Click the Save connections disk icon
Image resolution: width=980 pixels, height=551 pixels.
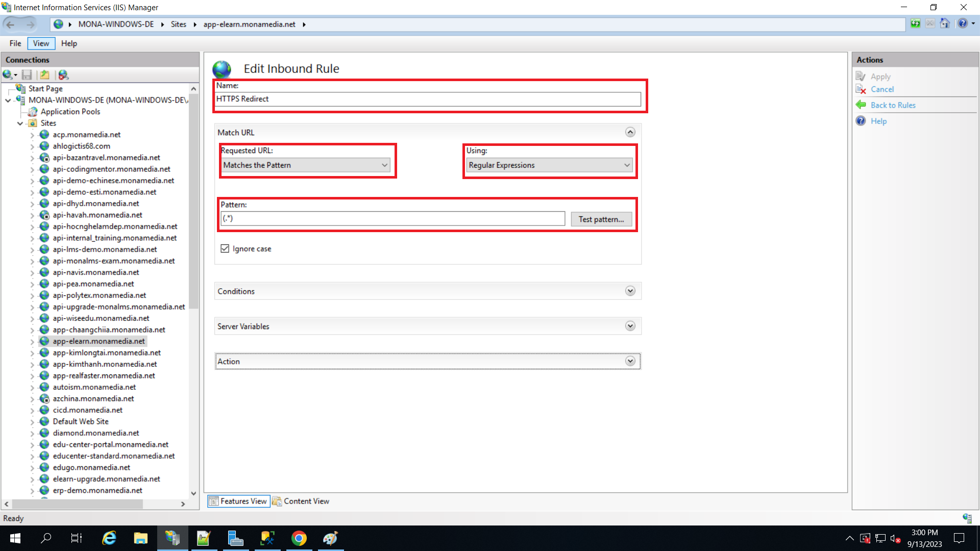tap(27, 75)
